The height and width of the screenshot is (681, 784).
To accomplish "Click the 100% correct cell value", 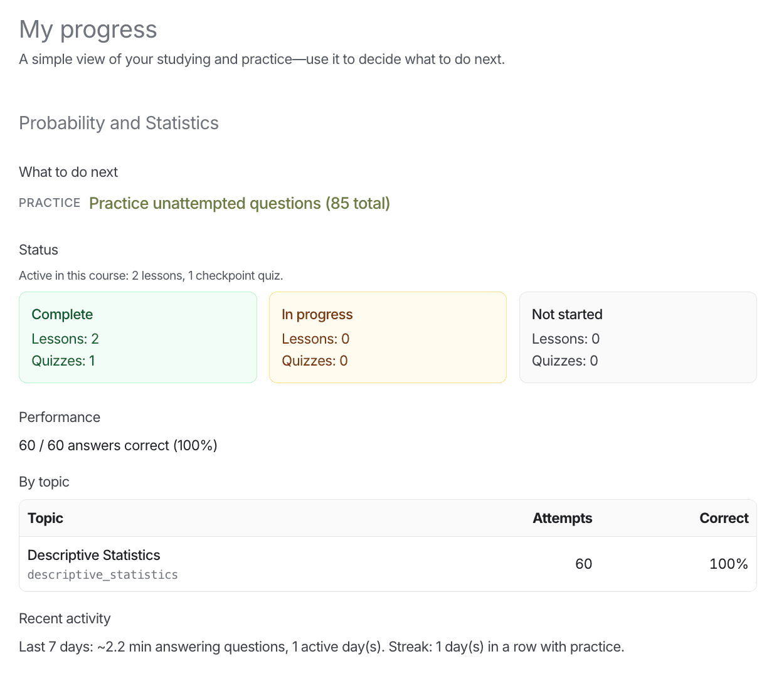I will coord(729,564).
